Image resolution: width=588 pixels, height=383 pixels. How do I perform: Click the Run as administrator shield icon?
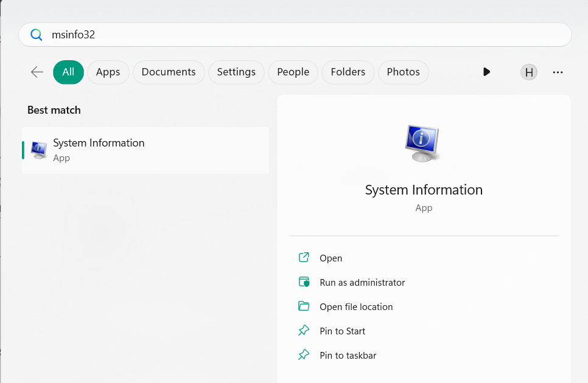click(304, 282)
